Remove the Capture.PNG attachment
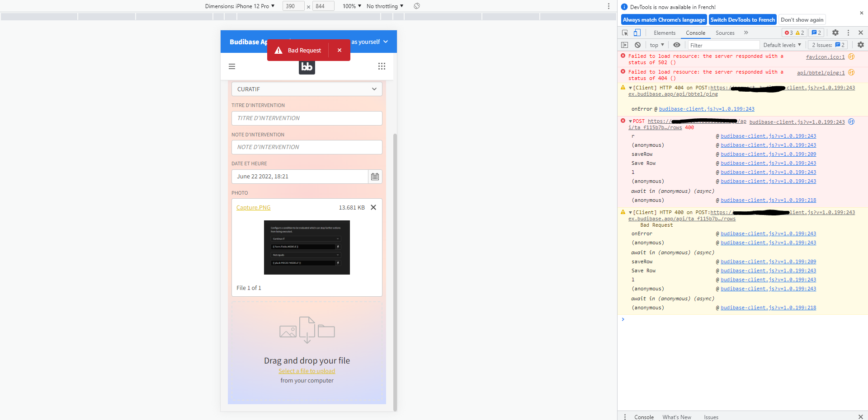Viewport: 868px width, 420px height. (x=373, y=207)
